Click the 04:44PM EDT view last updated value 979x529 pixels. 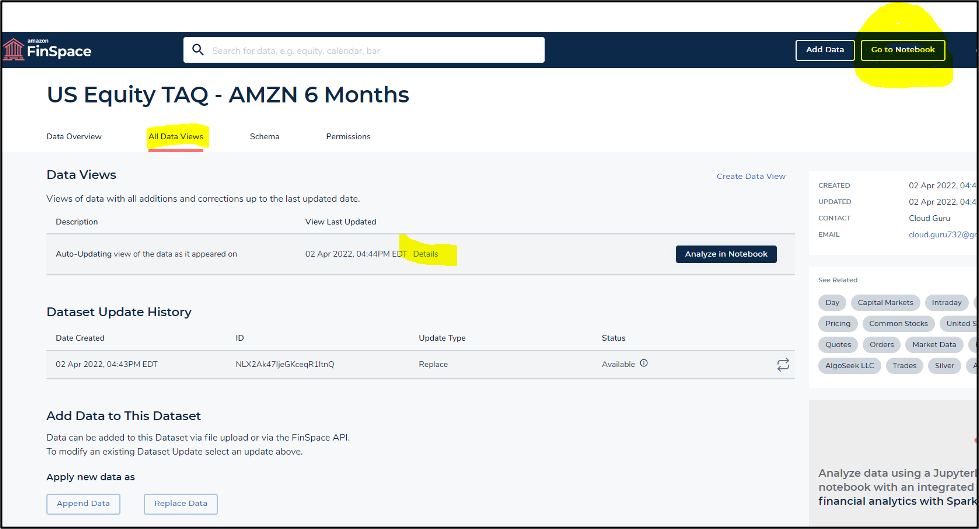coord(356,254)
